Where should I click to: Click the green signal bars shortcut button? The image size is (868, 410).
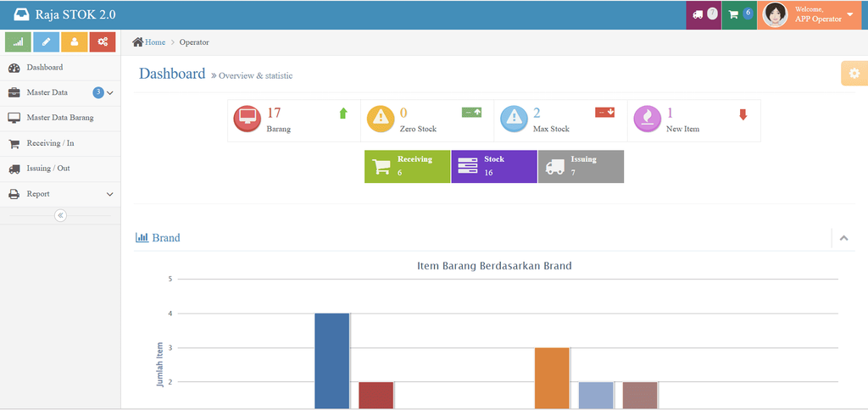pyautogui.click(x=19, y=42)
